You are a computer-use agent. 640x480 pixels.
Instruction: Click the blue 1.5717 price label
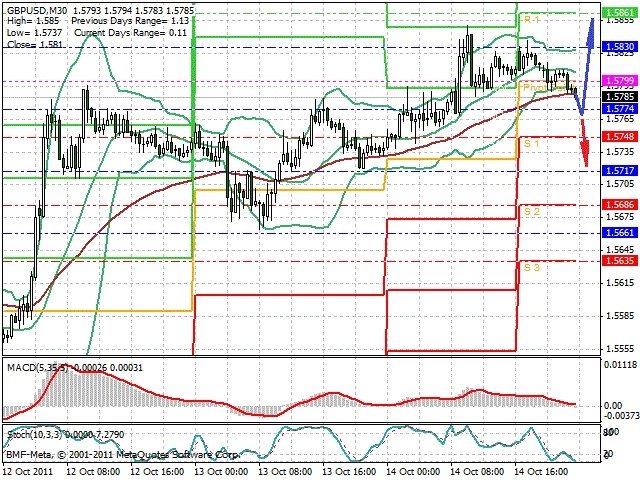tap(620, 171)
